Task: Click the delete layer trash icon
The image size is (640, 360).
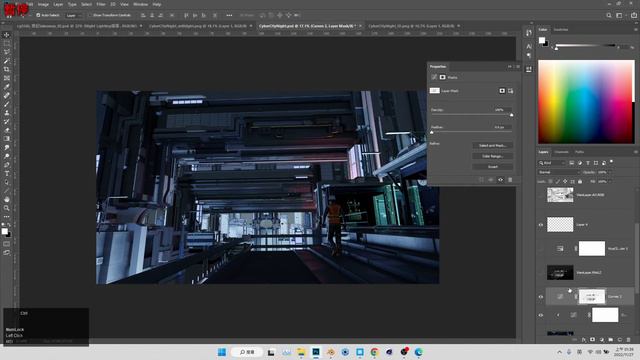Action: pos(628,340)
